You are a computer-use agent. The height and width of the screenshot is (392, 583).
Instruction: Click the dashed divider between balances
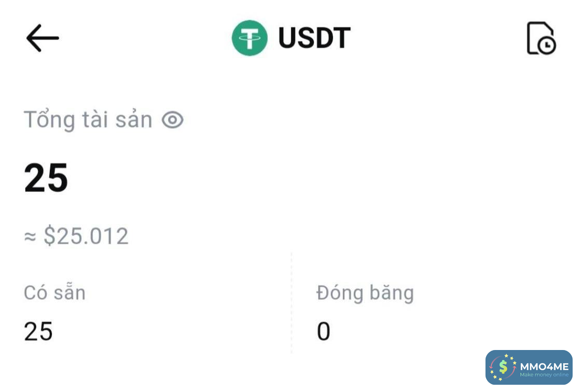point(291,303)
